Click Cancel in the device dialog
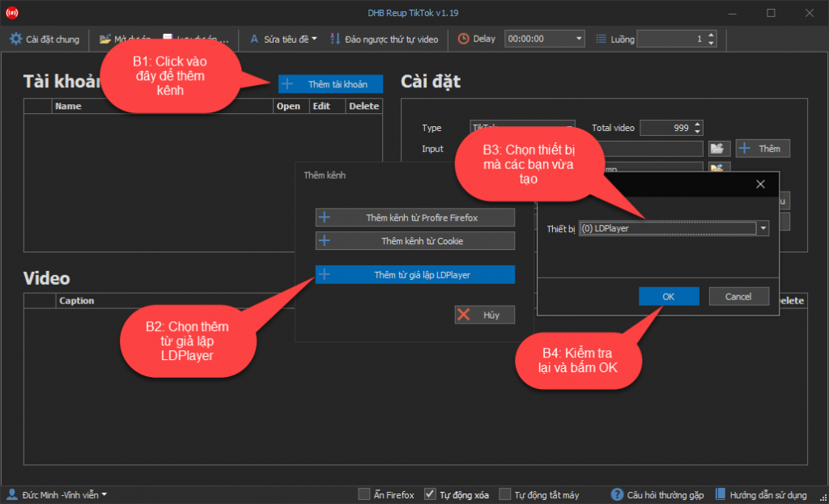The height and width of the screenshot is (504, 829). 738,296
